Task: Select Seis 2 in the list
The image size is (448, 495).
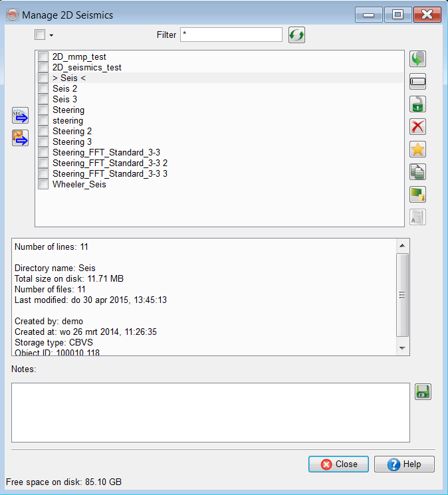Action: (65, 89)
